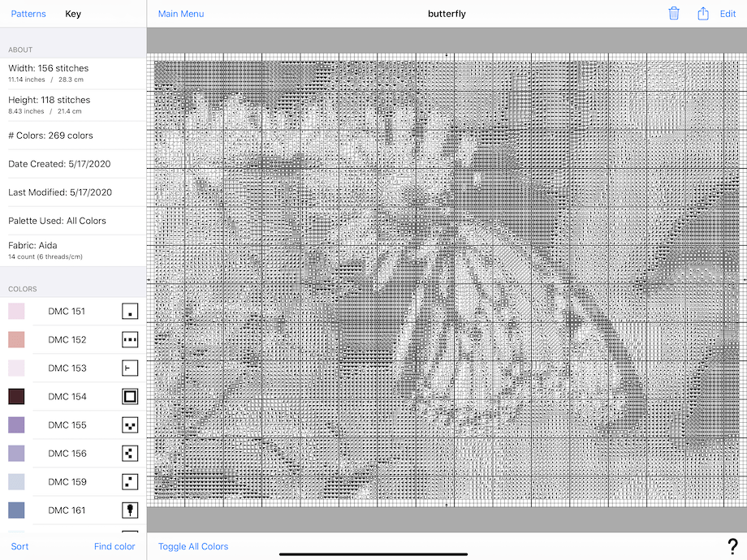Select the symbol icon beside DMC 159
This screenshot has width=747, height=560.
click(x=130, y=481)
